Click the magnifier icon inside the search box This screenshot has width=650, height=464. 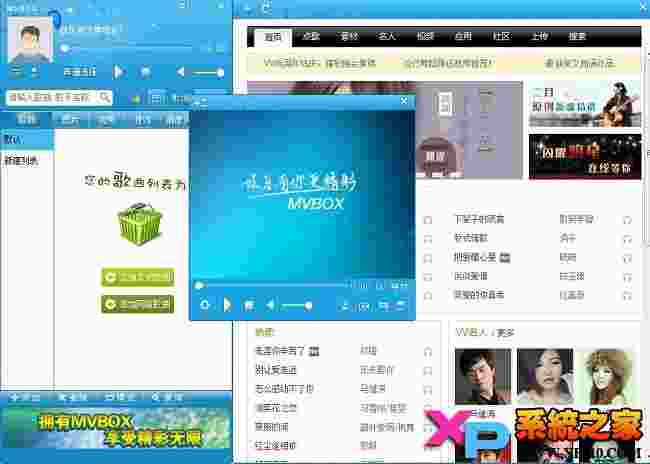(104, 97)
